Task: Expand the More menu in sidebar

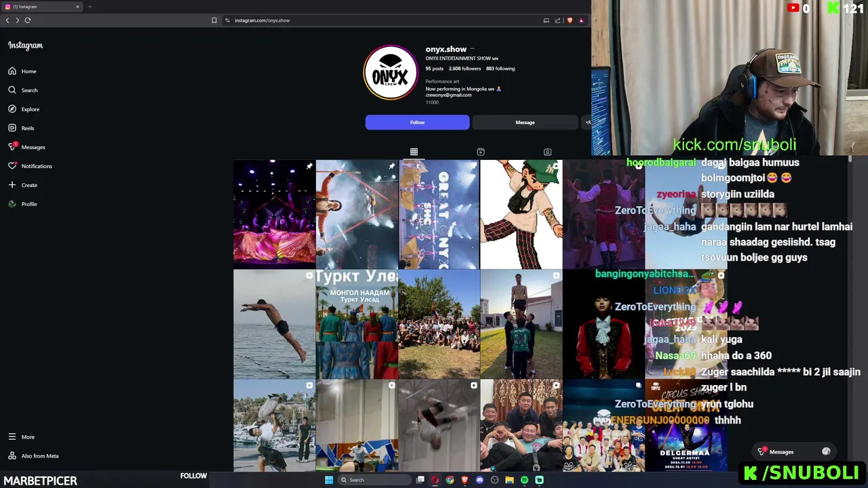Action: click(x=21, y=437)
